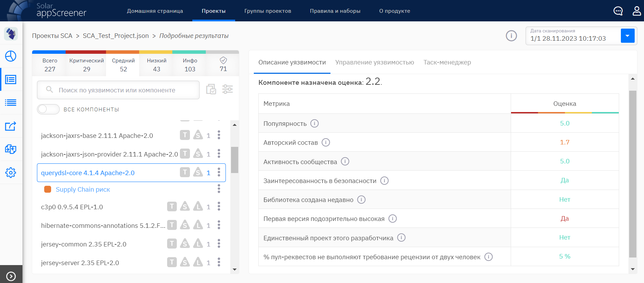This screenshot has width=644, height=283.
Task: Click info icon next to Заинтересованность в безопасности
Action: (385, 181)
